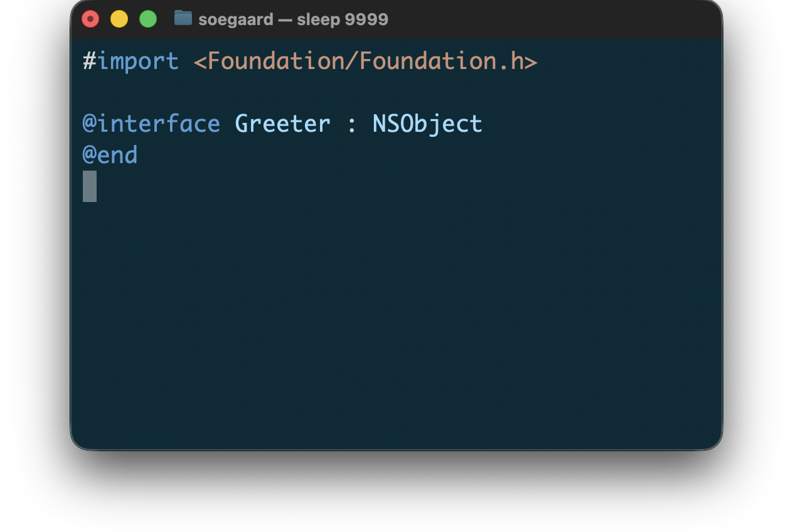Screen dimensions: 793x532
Task: Click the gray block text cursor
Action: [x=90, y=186]
